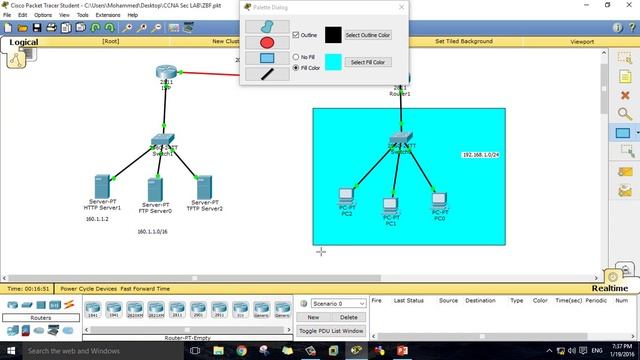This screenshot has height=360, width=640.
Task: Toggle the Outline checkbox
Action: (296, 35)
